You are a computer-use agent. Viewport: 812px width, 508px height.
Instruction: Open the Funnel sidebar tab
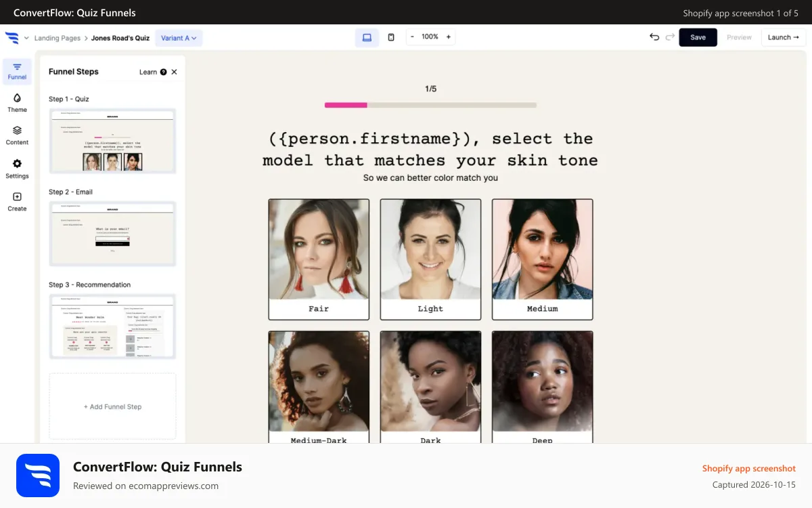17,71
